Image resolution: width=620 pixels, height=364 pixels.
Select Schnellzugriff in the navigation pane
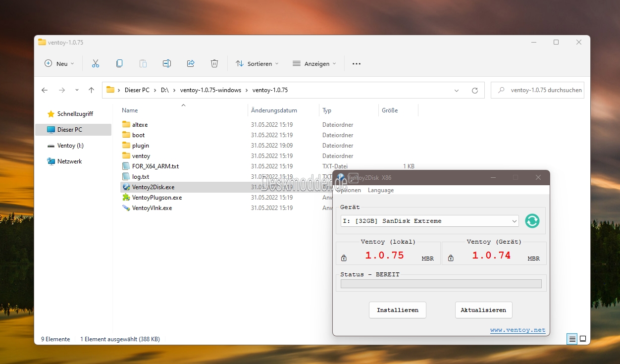tap(73, 114)
